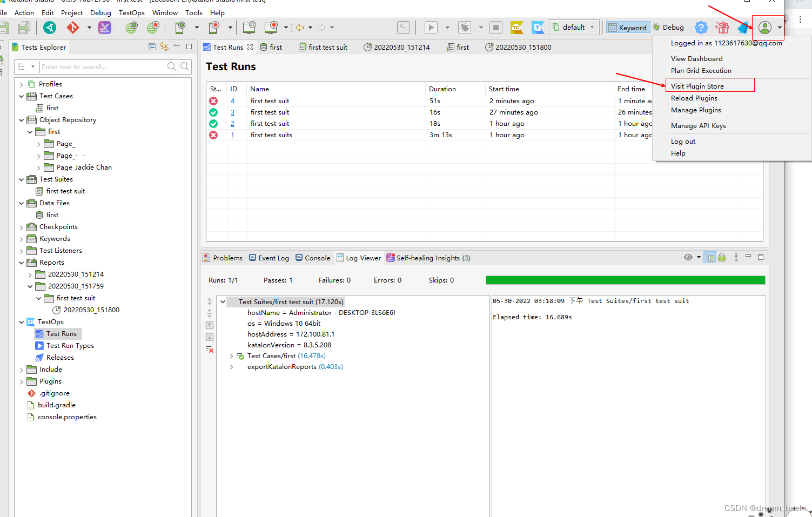Open the TestCloud TC icon
Screen dimensions: 812x517
[x=516, y=28]
